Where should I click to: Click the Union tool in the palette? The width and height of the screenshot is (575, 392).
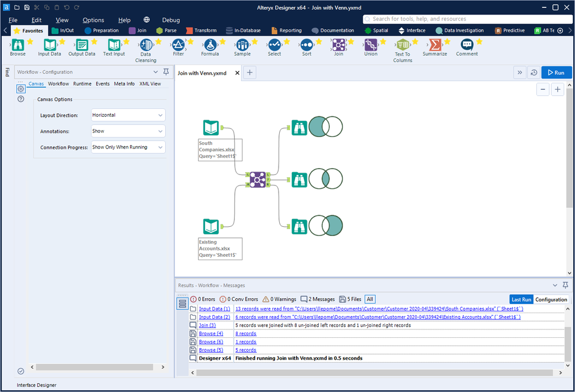(371, 45)
